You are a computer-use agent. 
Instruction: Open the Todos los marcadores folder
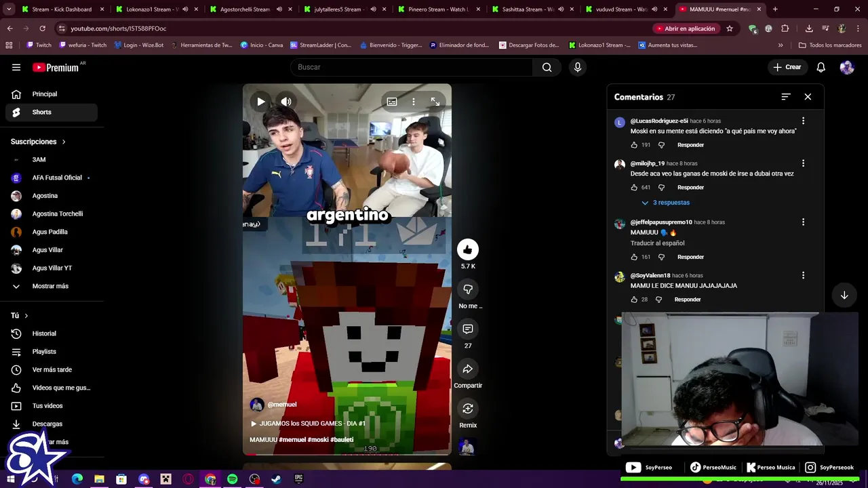[x=830, y=45]
